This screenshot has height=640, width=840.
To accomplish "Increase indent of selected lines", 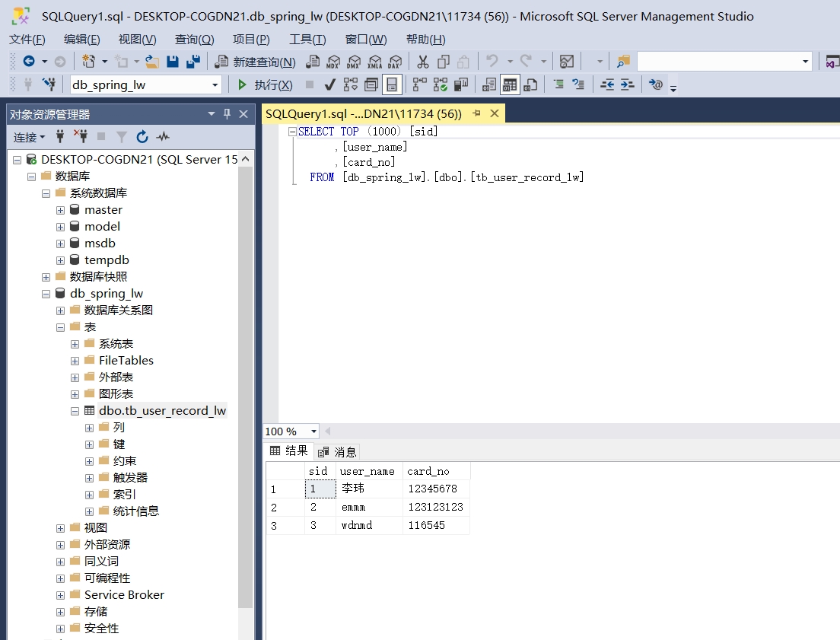I will pos(627,84).
